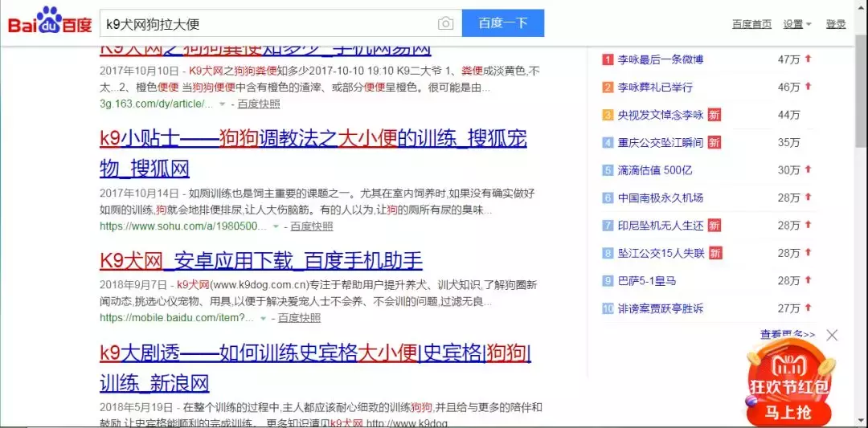Click the 百度一下 search button
868x428 pixels.
[502, 23]
